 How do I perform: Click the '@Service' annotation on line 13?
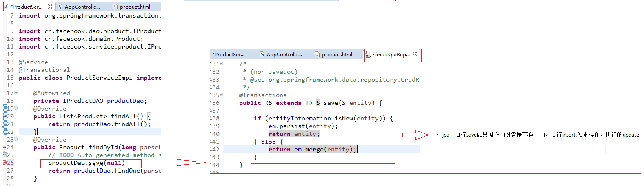click(x=33, y=62)
